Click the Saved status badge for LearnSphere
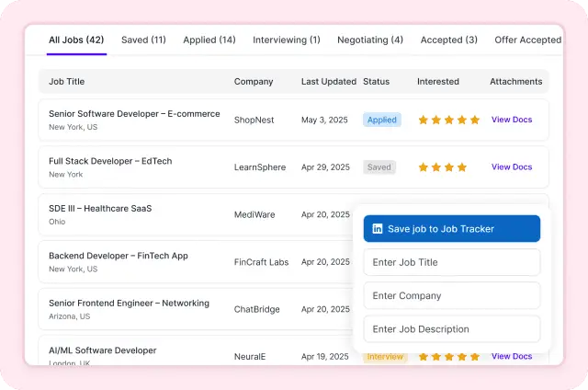 click(x=379, y=167)
